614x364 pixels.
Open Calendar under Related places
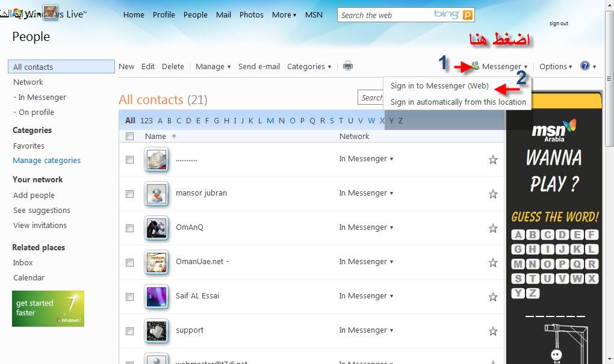coord(29,277)
